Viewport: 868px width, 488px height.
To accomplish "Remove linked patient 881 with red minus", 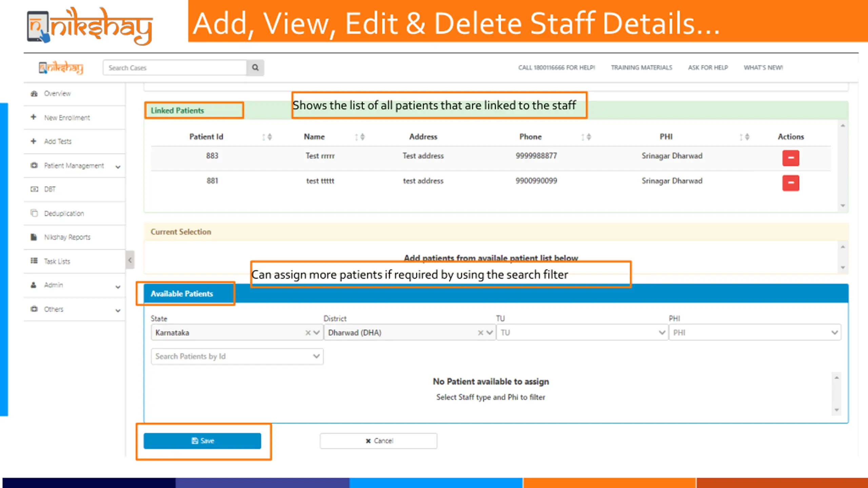I will tap(791, 183).
